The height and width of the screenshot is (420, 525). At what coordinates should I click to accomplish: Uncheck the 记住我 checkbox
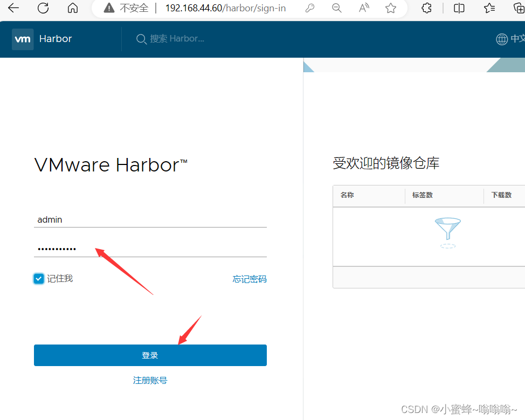[39, 279]
